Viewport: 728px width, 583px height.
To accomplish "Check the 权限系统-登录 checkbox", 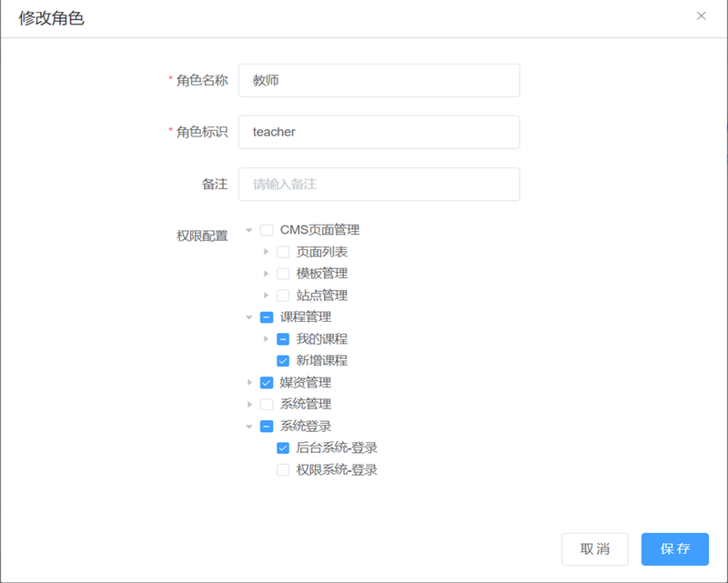I will tap(283, 469).
